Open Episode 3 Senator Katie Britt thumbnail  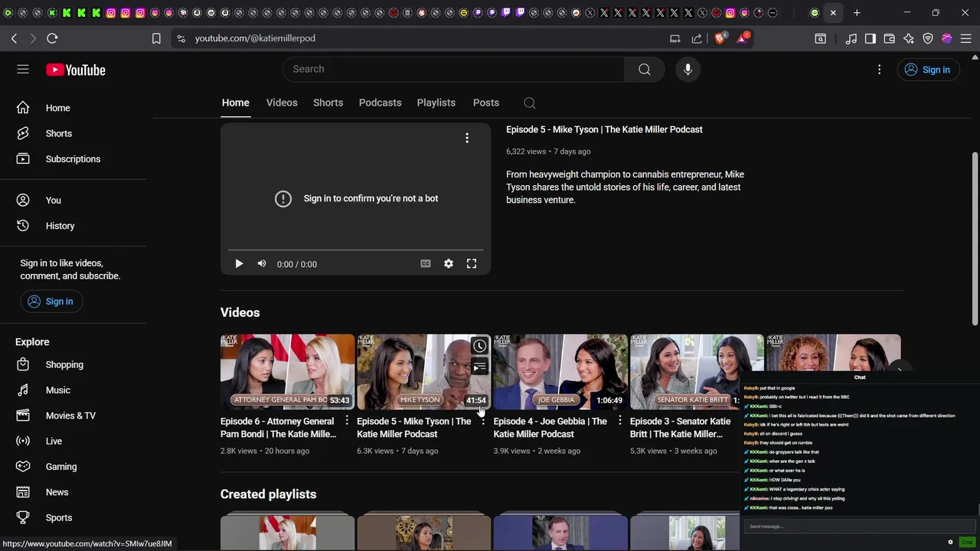696,372
